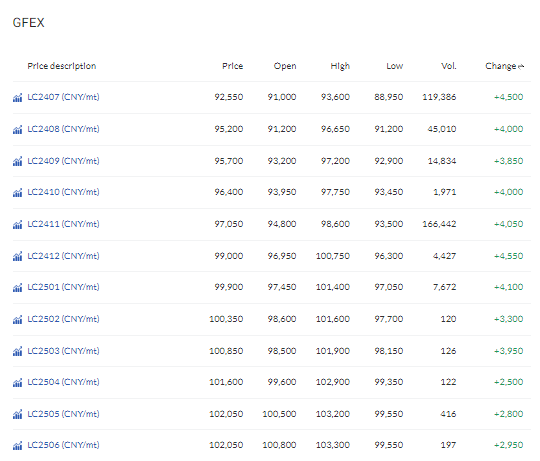This screenshot has width=540, height=461.
Task: Open chart icon for LC2505 row
Action: (x=18, y=415)
